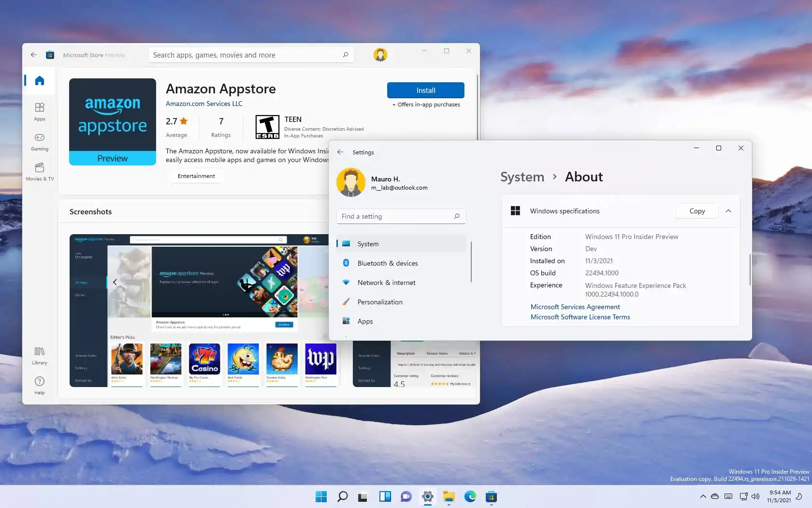812x508 pixels.
Task: Open Network & internet settings
Action: point(386,283)
